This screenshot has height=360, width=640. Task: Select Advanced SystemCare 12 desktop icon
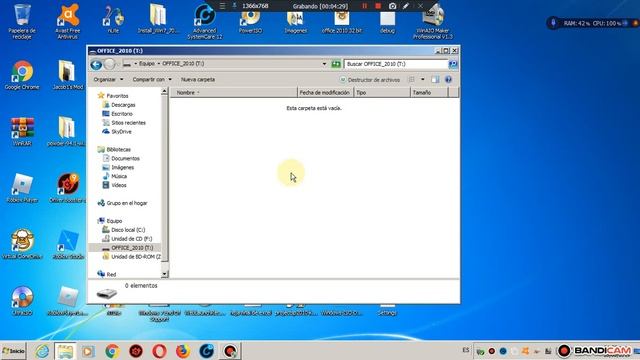205,21
